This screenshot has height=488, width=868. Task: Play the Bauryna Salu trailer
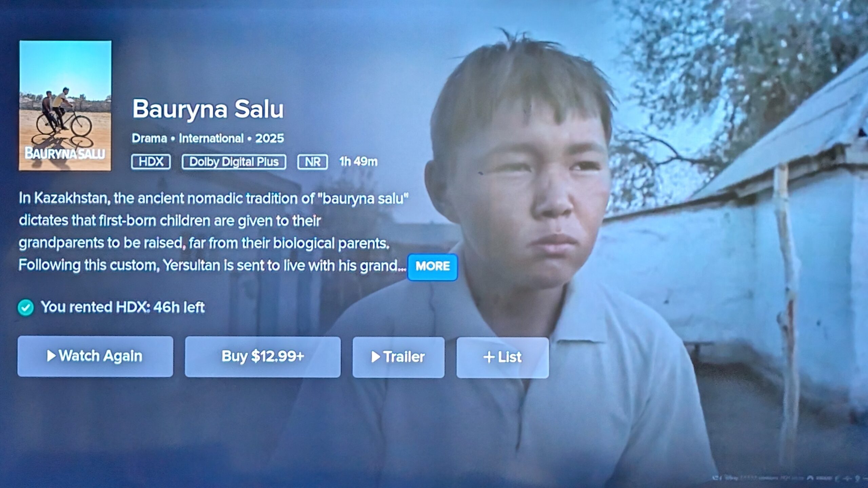pyautogui.click(x=398, y=357)
